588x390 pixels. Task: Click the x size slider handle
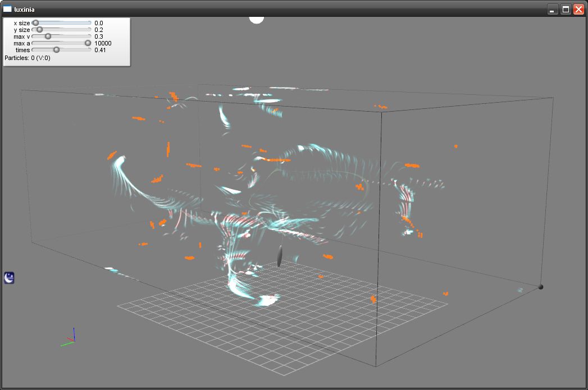tap(35, 23)
